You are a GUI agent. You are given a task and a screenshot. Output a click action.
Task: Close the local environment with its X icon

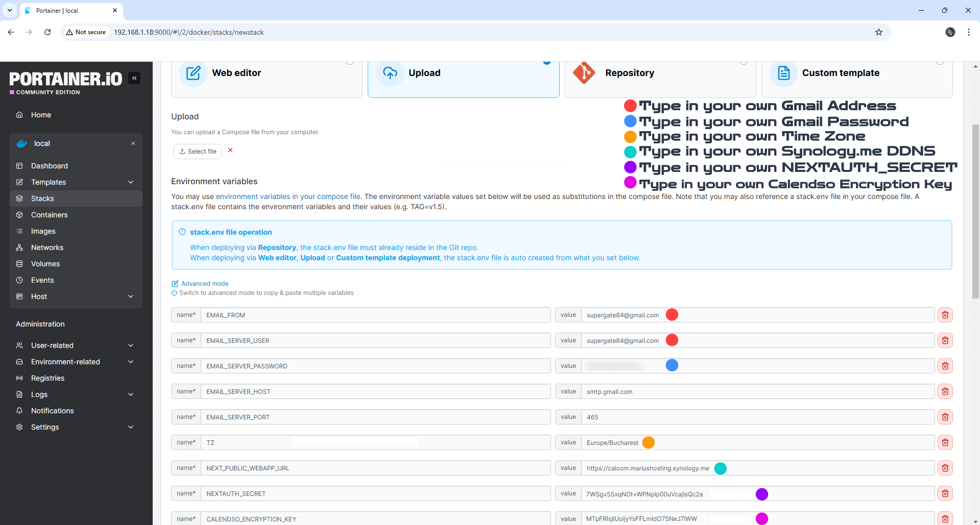(133, 143)
